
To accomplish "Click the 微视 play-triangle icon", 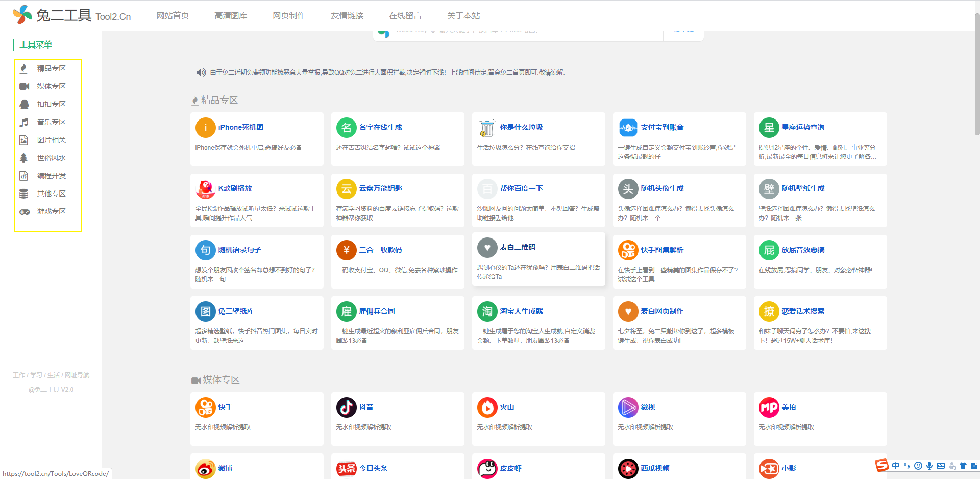I will pyautogui.click(x=628, y=408).
